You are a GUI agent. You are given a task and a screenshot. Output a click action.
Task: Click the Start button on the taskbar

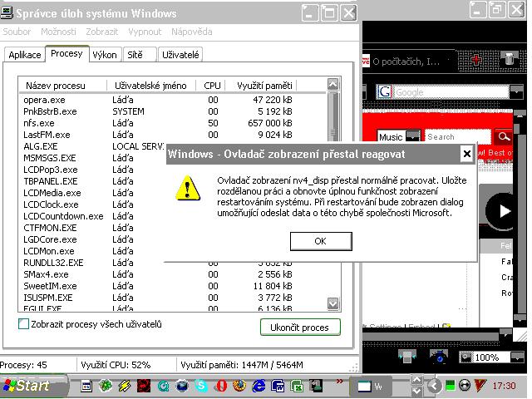point(33,386)
